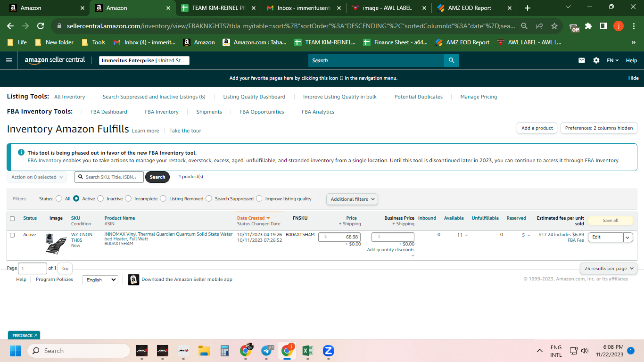This screenshot has width=644, height=362.
Task: Click the Add a product button
Action: (537, 128)
